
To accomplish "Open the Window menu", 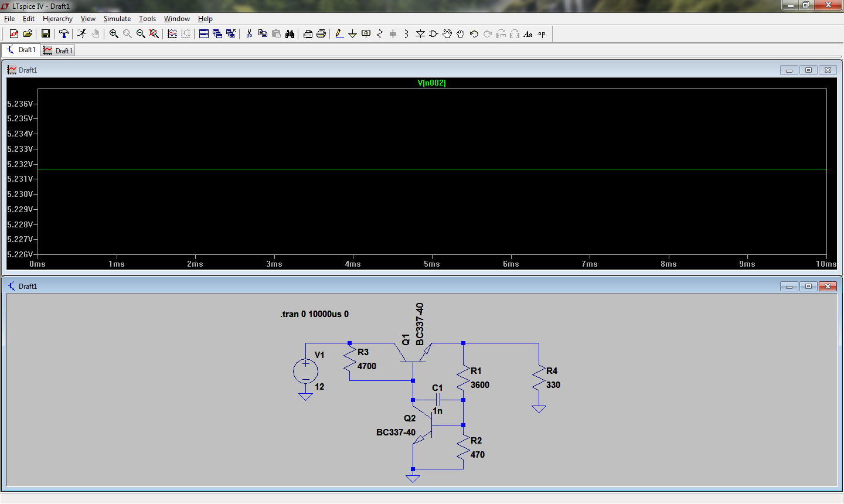I will [177, 19].
